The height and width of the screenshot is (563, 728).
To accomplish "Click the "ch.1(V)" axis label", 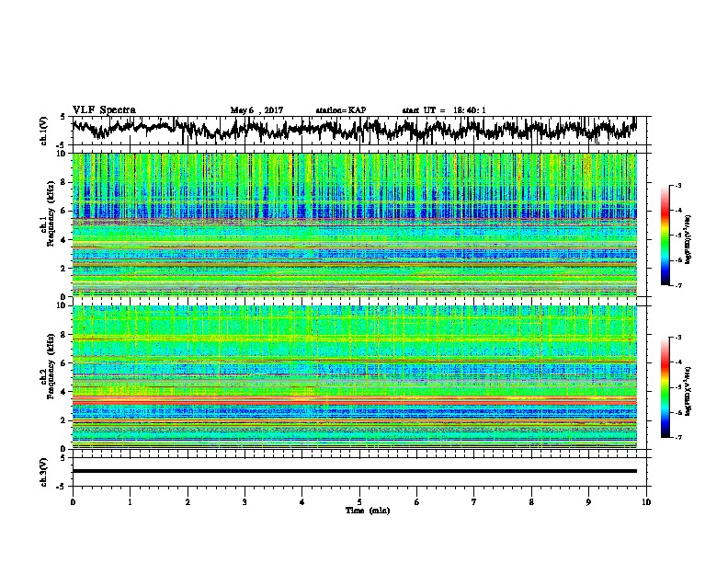I will pos(44,131).
